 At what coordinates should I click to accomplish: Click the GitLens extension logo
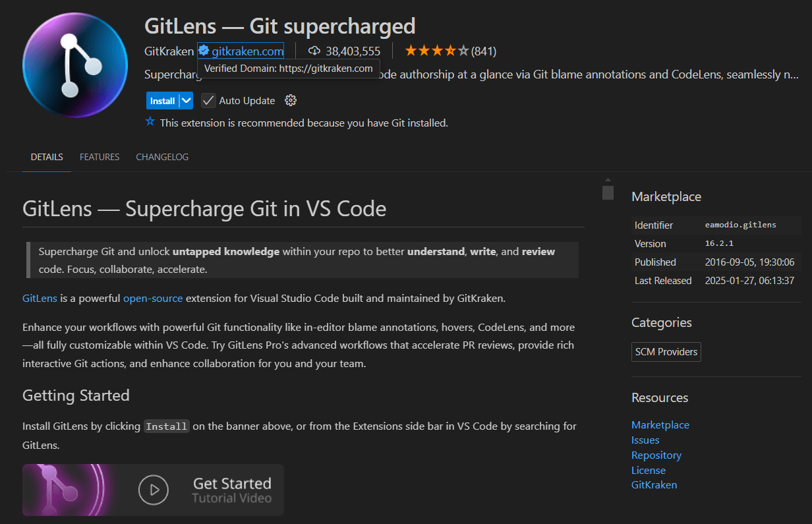pos(74,66)
